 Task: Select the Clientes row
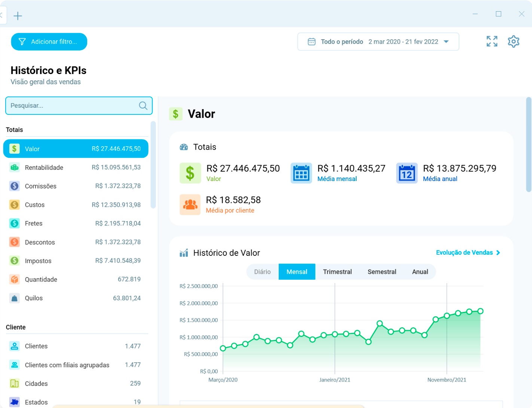pos(76,346)
